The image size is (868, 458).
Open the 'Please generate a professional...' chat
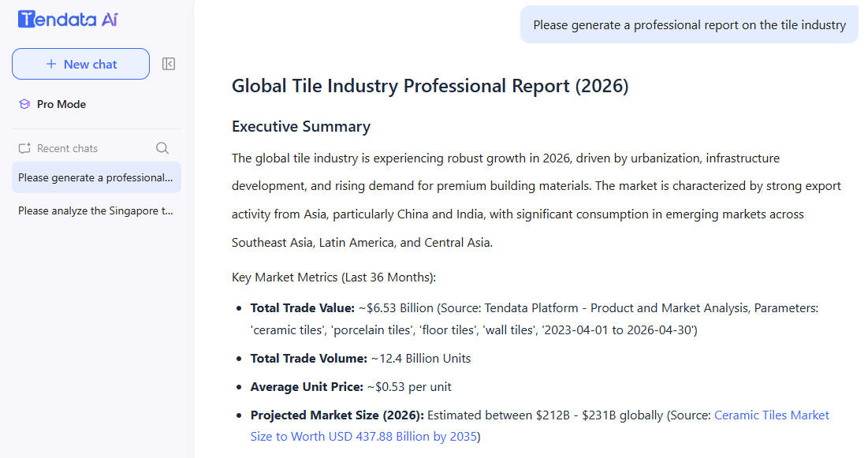click(96, 177)
